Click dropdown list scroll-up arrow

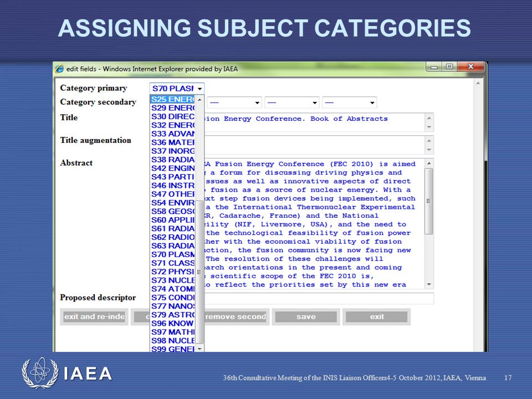(199, 99)
